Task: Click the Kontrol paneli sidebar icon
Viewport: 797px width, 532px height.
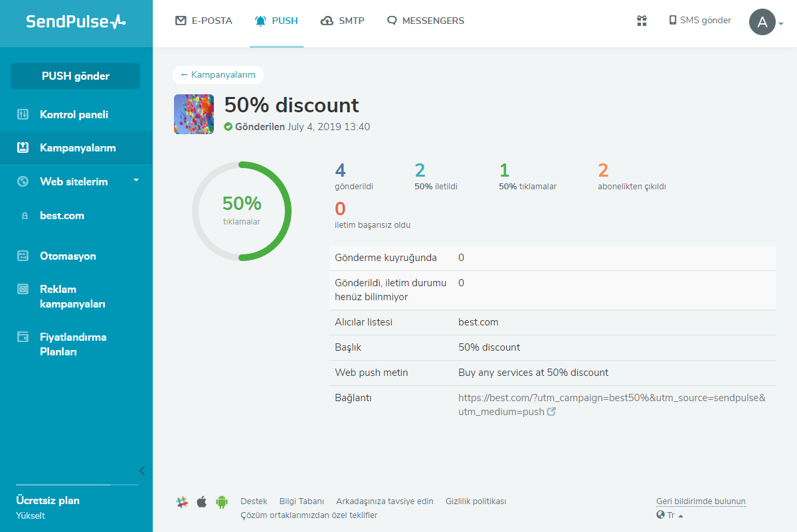Action: pos(23,114)
